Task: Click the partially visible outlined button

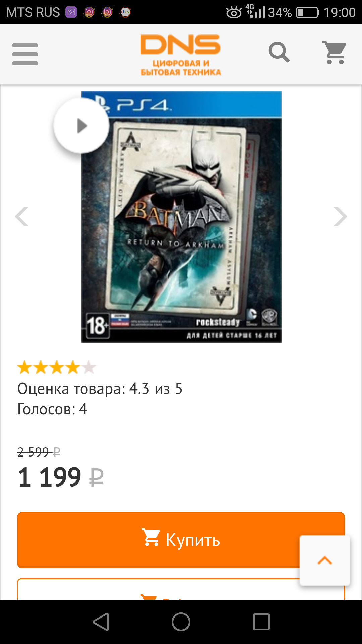Action: click(x=181, y=589)
